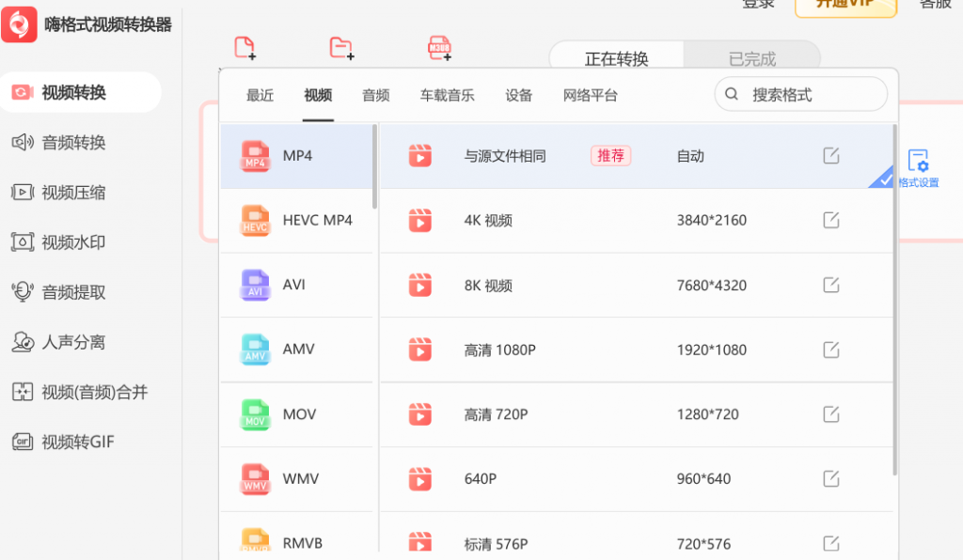Open the 格式设置 settings icon
The image size is (963, 560).
point(919,161)
